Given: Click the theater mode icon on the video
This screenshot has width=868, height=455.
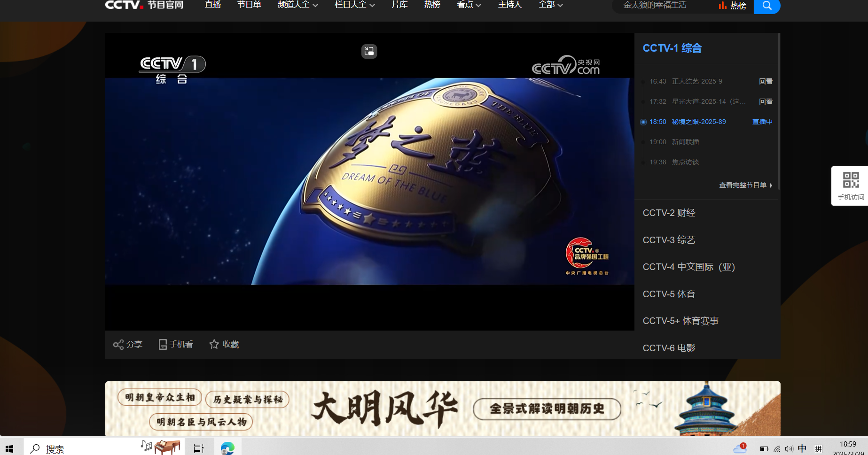Looking at the screenshot, I should coord(369,52).
